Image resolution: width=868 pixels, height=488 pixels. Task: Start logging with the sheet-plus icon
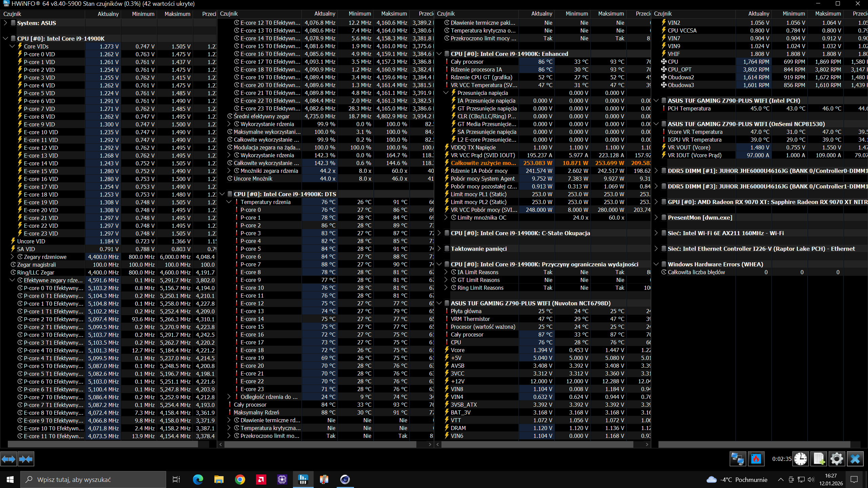point(819,459)
